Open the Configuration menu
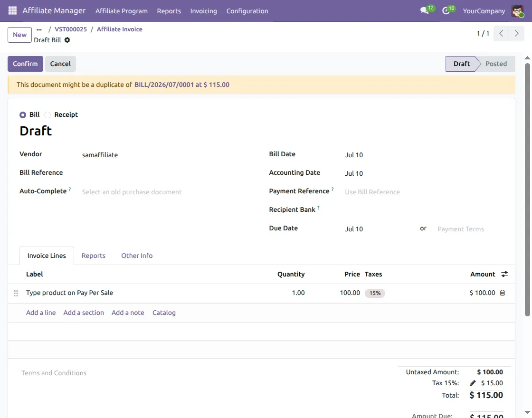Screen dimensions: 532x418 (x=247, y=11)
